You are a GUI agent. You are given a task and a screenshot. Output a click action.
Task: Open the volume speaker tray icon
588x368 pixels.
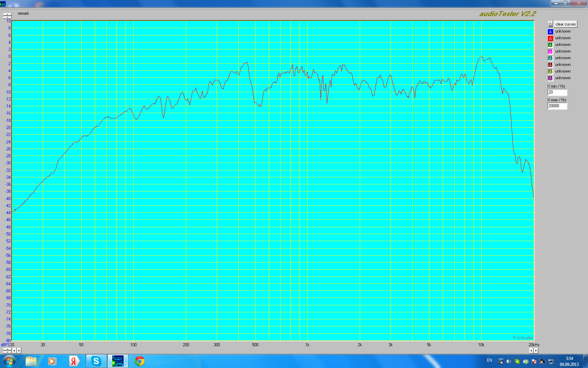coord(509,361)
